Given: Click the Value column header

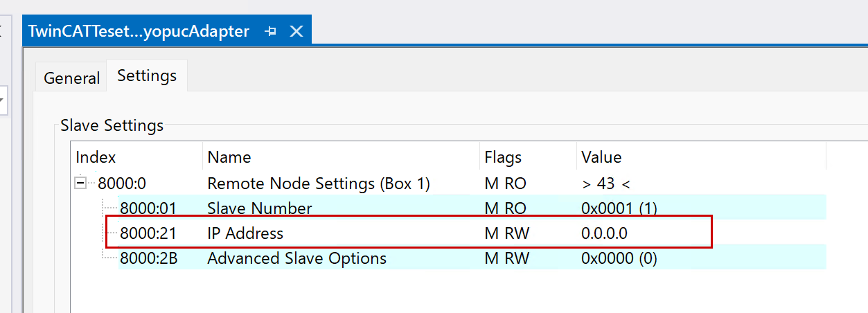Looking at the screenshot, I should pyautogui.click(x=601, y=157).
